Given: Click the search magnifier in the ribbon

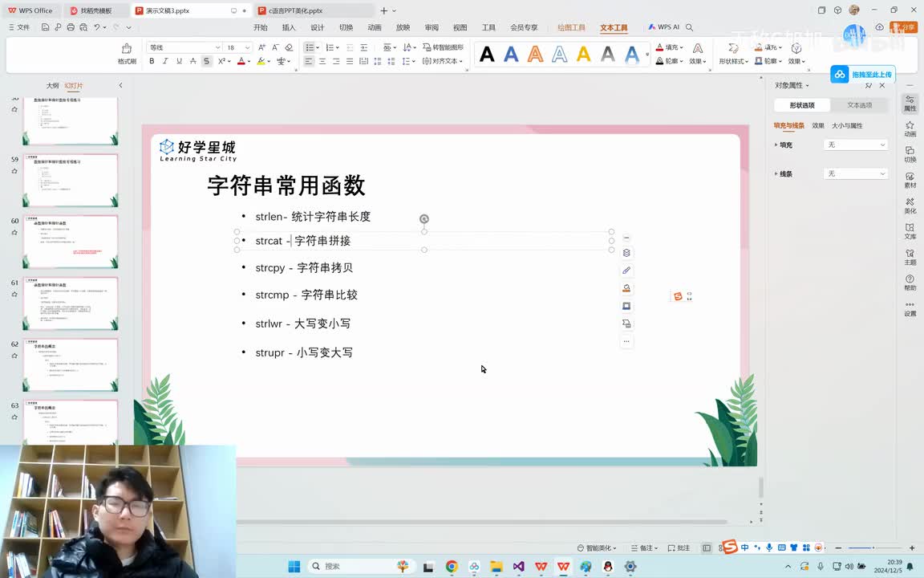Looking at the screenshot, I should (x=689, y=27).
